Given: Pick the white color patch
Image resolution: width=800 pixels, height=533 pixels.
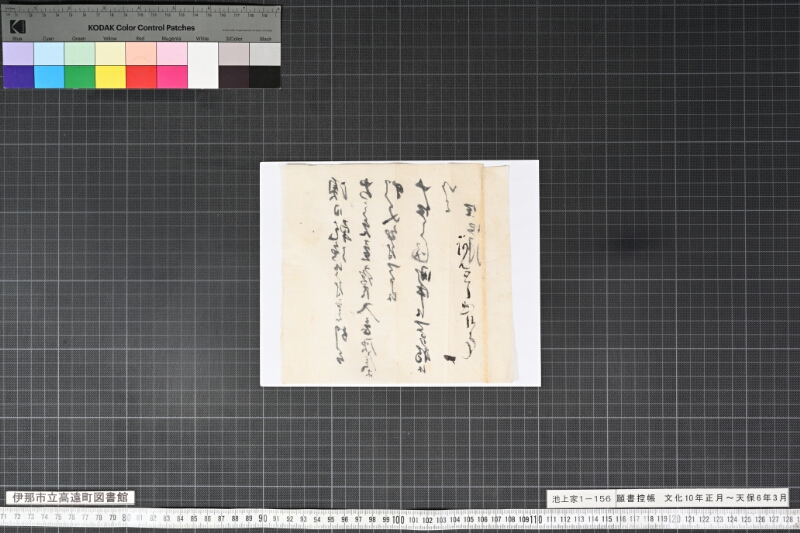Looking at the screenshot, I should coord(203,65).
